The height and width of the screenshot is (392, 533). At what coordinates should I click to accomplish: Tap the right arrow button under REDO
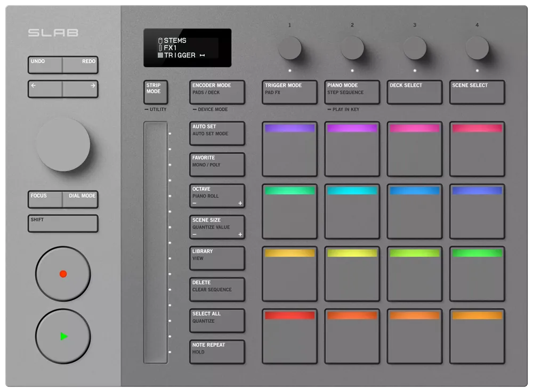(80, 89)
